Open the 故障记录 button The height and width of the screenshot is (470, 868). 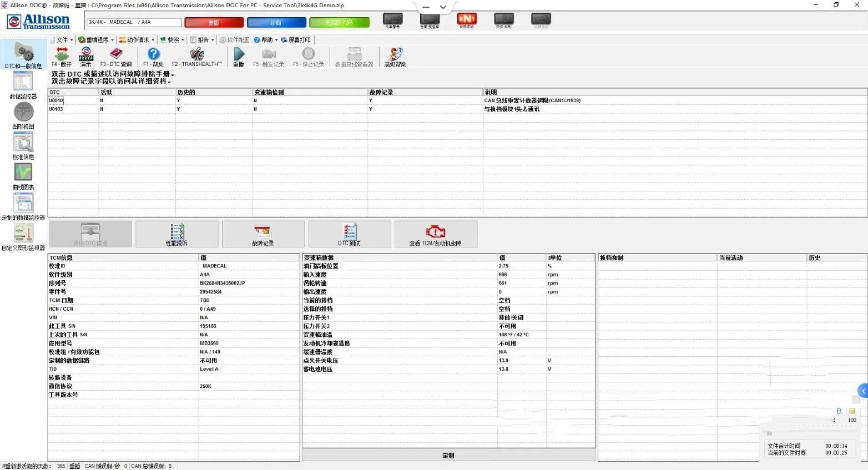263,234
